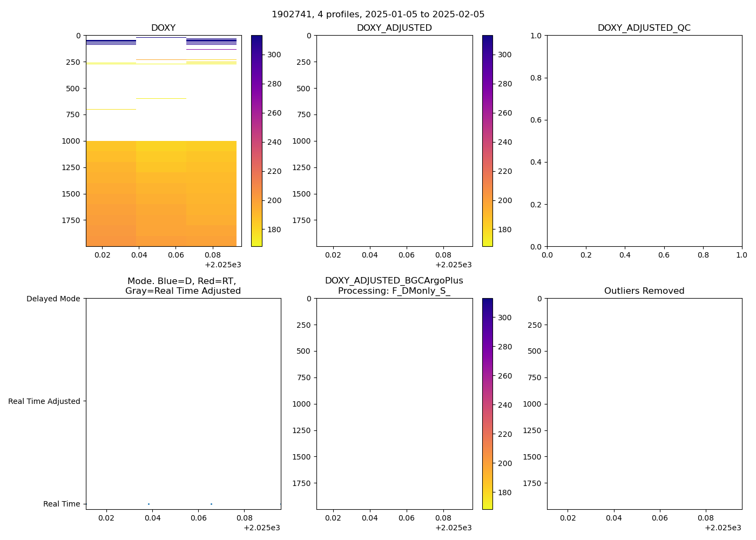Click the empty DOXY_ADJUSTED plot area
The height and width of the screenshot is (540, 756).
pos(394,140)
